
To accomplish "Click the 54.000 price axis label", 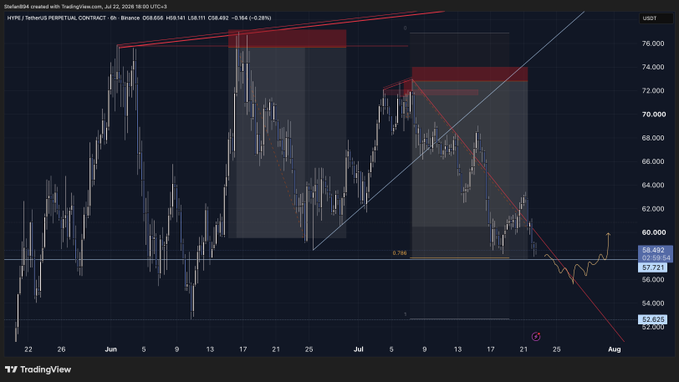I will tap(653, 303).
